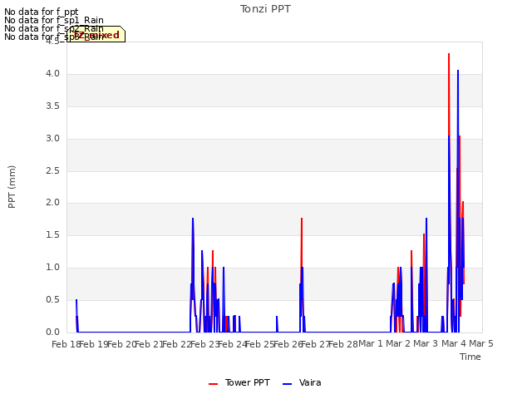Click the 'No data for f_sp1_Rain' message
This screenshot has height=399, width=532.
(54, 20)
